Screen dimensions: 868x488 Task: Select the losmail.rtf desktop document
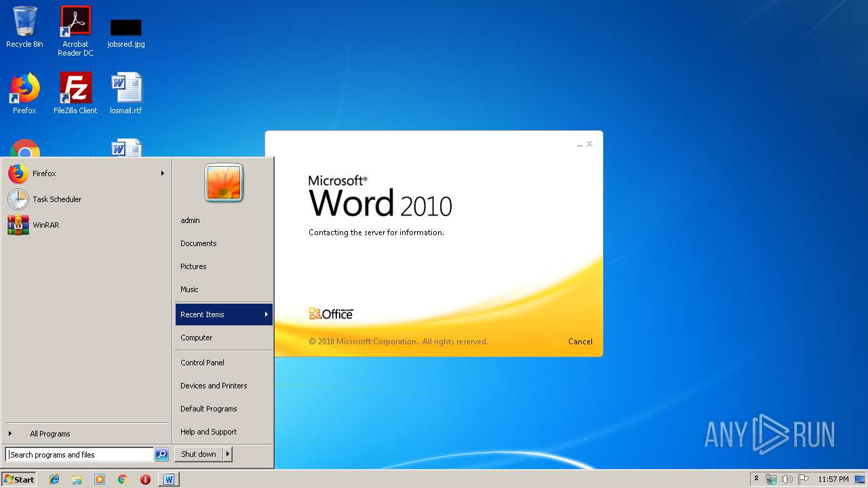pos(126,94)
